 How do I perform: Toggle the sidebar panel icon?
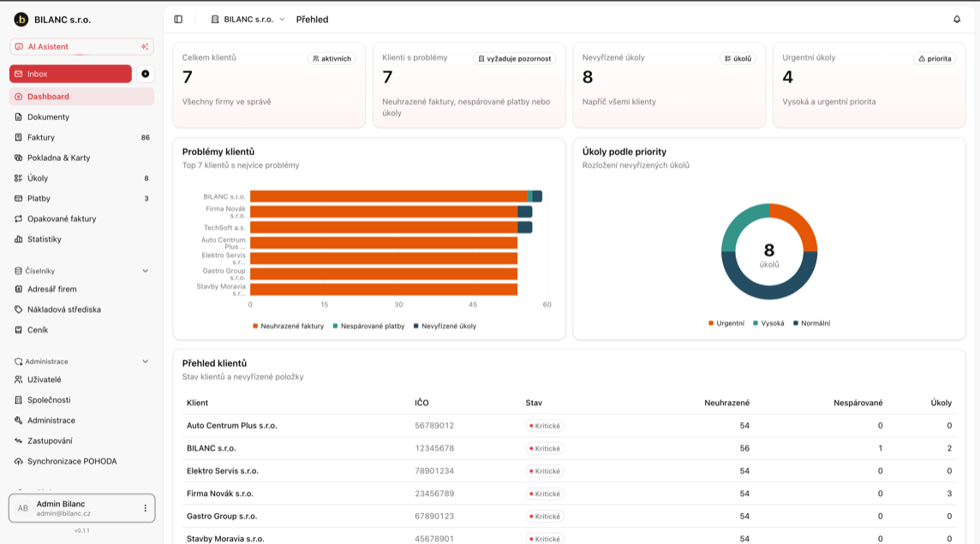[178, 20]
